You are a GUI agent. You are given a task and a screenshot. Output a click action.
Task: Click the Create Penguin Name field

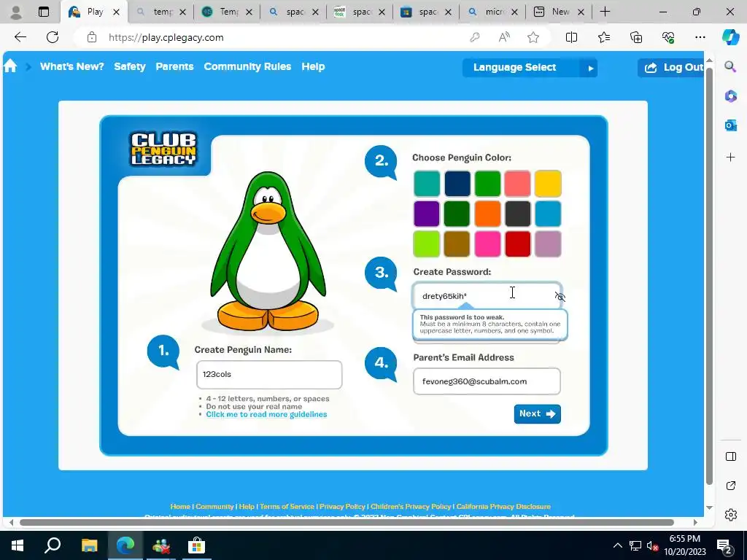[269, 375]
